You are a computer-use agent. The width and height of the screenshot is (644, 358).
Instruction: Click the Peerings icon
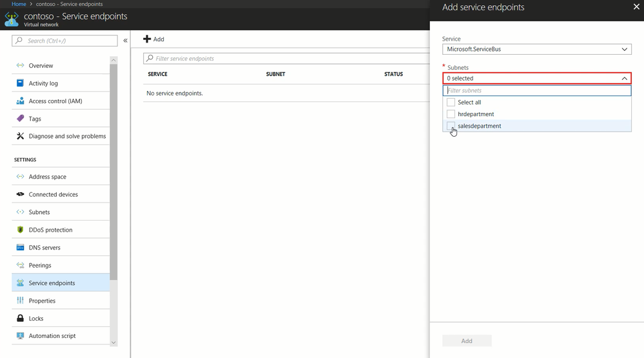[x=20, y=264]
